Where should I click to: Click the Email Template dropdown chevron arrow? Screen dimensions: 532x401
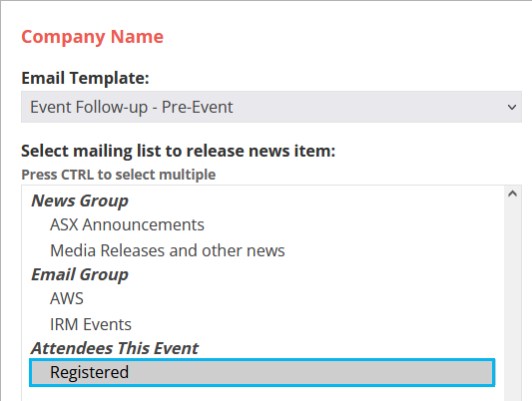pyautogui.click(x=512, y=107)
